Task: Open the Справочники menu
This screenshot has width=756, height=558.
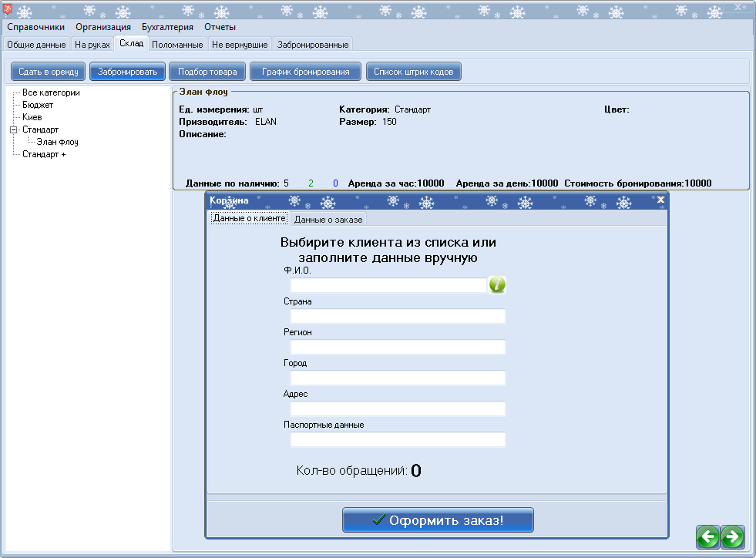Action: (36, 27)
